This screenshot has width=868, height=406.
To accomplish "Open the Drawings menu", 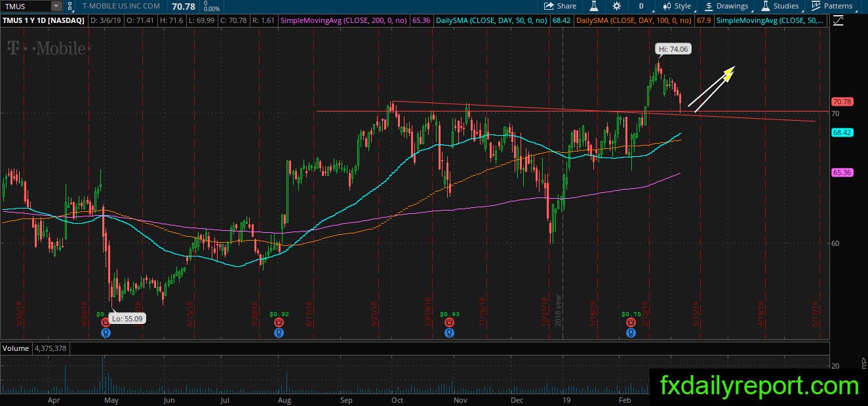I will pos(726,6).
